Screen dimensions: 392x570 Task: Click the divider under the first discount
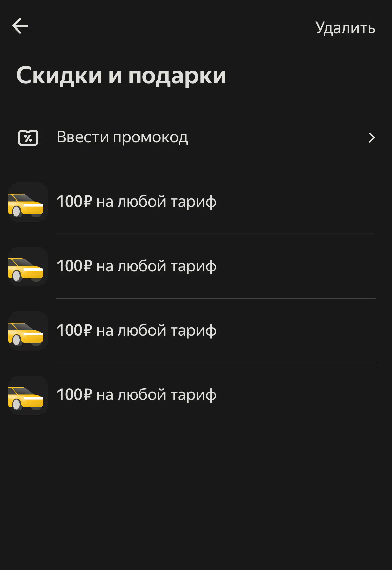pyautogui.click(x=216, y=234)
